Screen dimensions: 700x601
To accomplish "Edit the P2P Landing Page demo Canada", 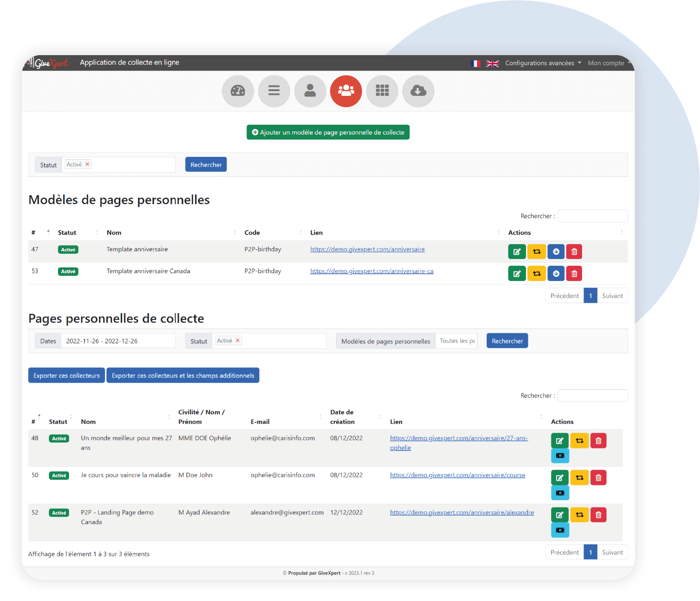I will coord(560,515).
